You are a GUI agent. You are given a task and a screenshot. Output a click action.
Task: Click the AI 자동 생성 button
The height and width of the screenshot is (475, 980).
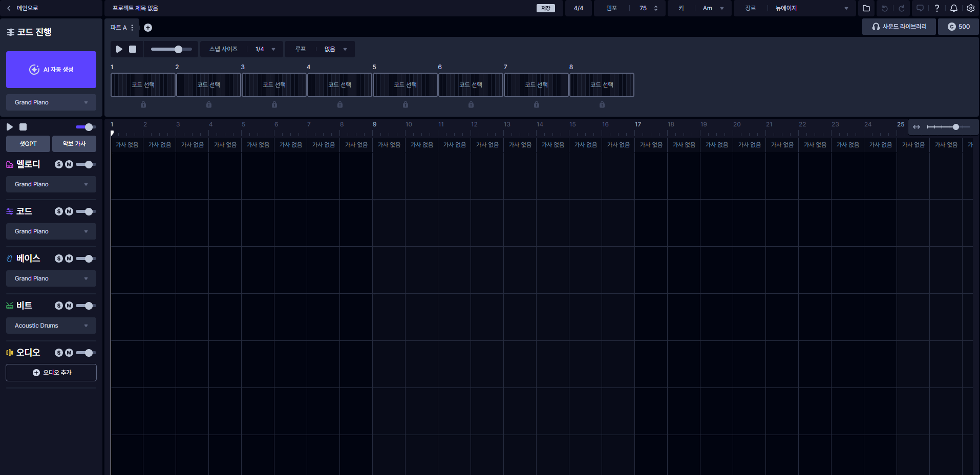point(51,70)
